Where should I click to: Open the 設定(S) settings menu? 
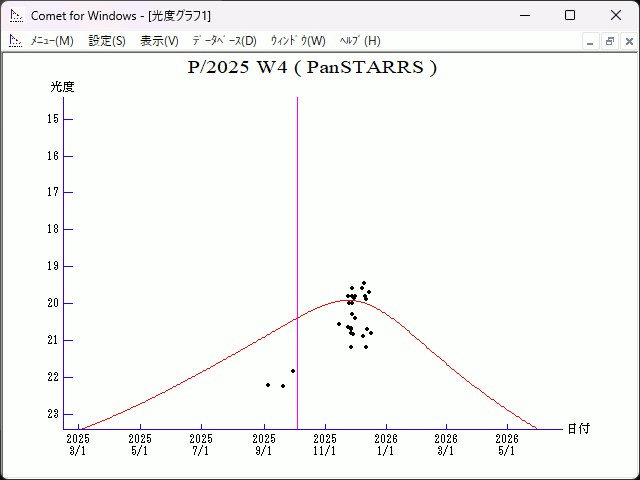tap(107, 41)
